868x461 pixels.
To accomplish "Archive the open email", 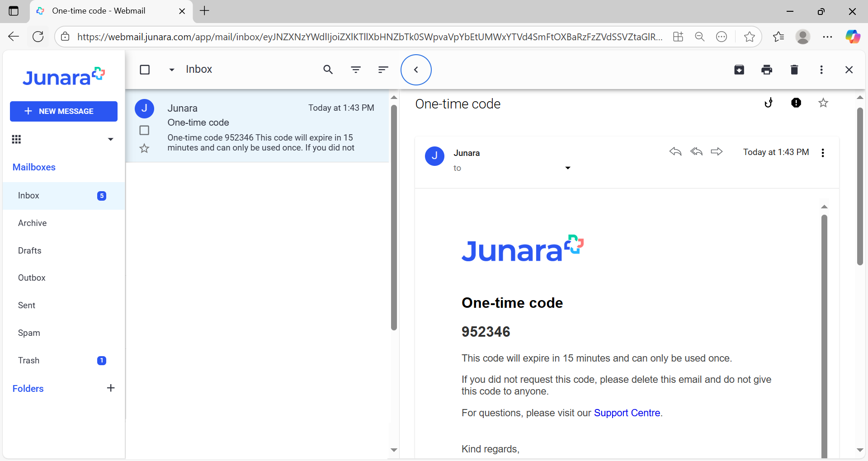I will pyautogui.click(x=739, y=70).
